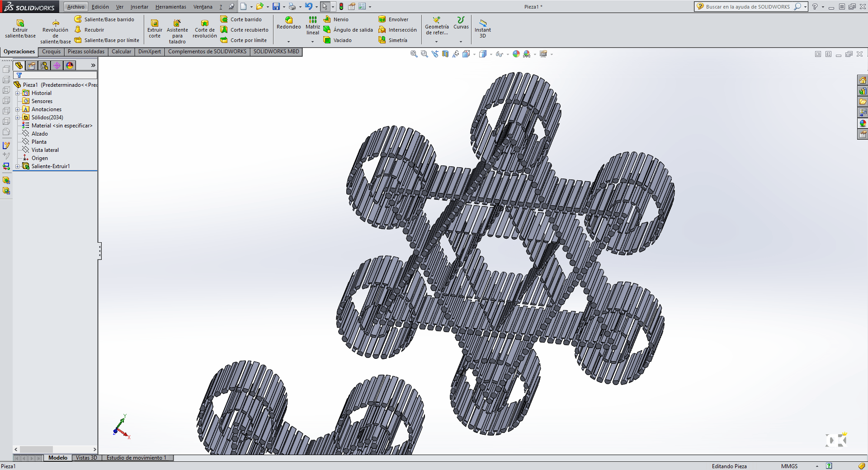
Task: Click the Origen tree item
Action: pos(40,158)
